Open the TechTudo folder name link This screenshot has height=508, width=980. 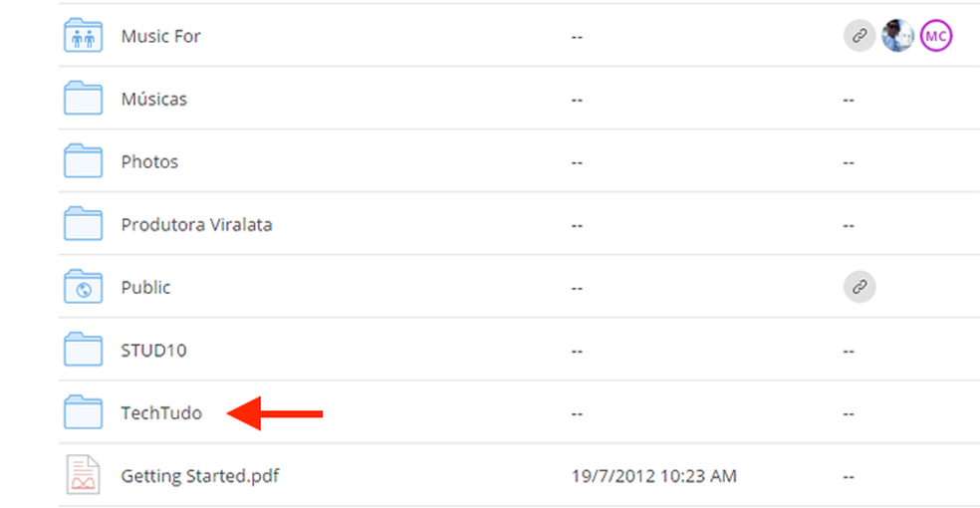pyautogui.click(x=161, y=413)
